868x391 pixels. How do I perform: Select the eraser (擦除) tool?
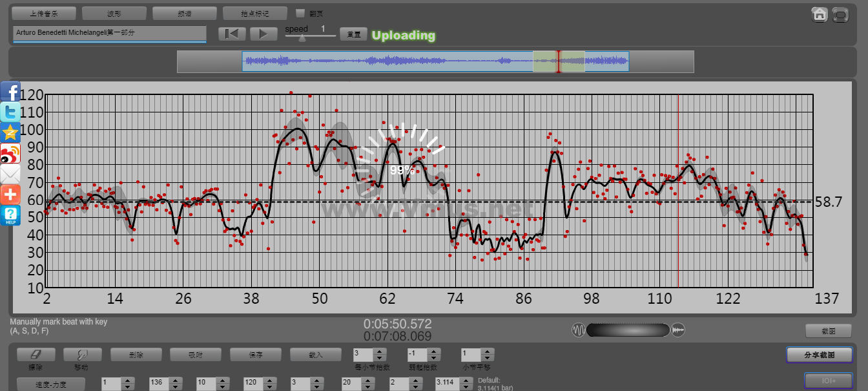pyautogui.click(x=36, y=355)
